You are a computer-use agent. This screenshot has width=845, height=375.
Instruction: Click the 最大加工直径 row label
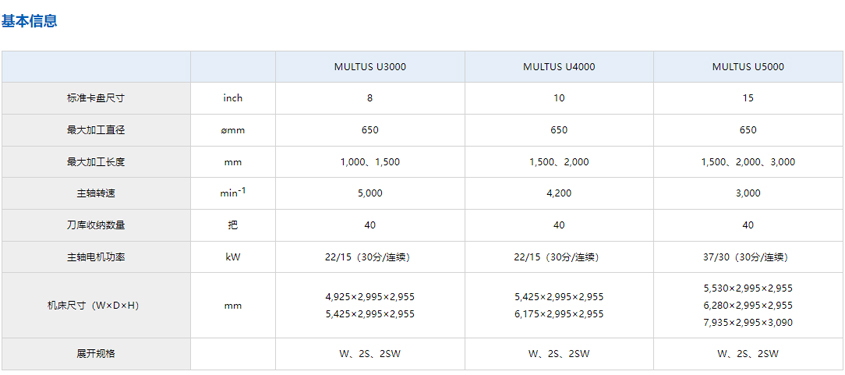tap(96, 130)
